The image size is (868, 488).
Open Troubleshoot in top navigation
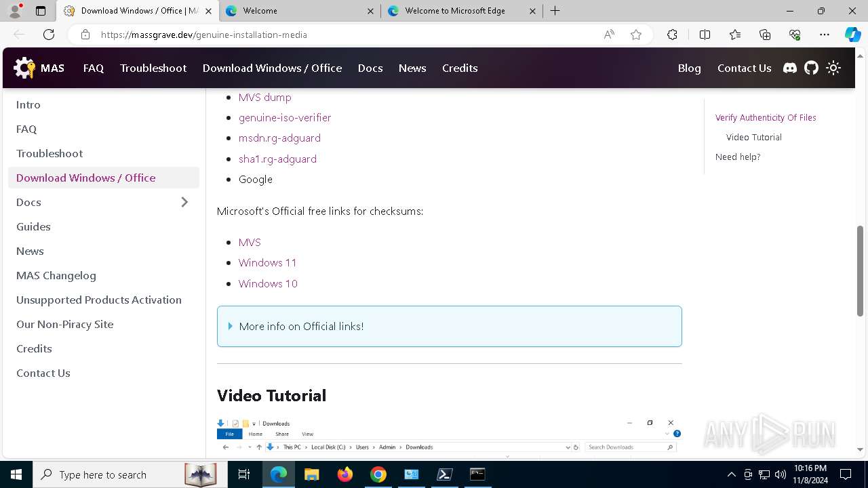pyautogui.click(x=153, y=68)
